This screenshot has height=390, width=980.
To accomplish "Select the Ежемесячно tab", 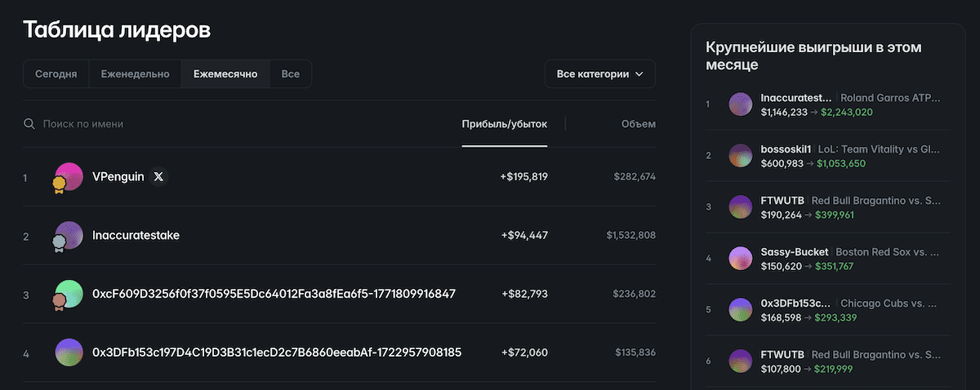I will [225, 73].
